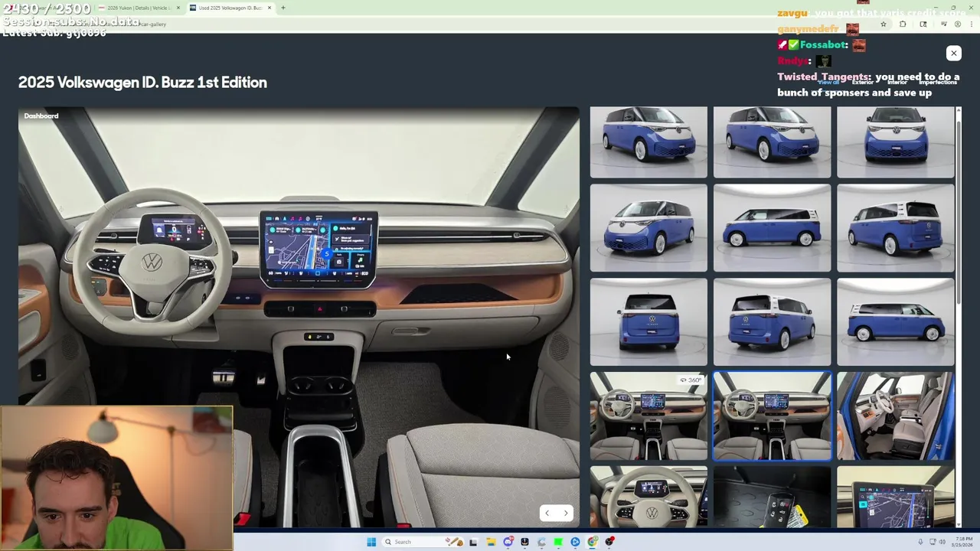The image size is (980, 551).
Task: Click the main dashboard photo
Action: click(x=299, y=317)
